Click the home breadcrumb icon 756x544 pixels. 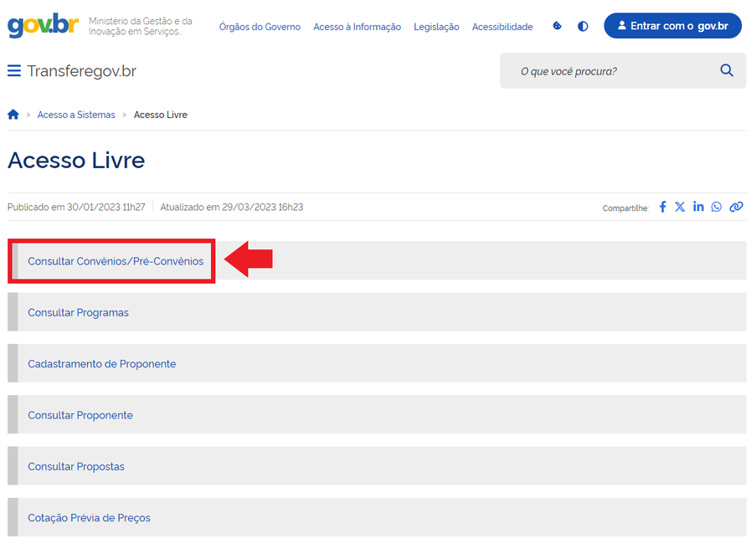(13, 114)
